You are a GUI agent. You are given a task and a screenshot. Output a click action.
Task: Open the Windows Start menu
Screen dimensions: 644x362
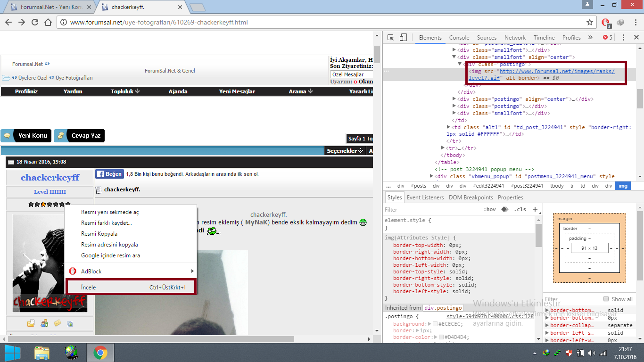pos(13,353)
